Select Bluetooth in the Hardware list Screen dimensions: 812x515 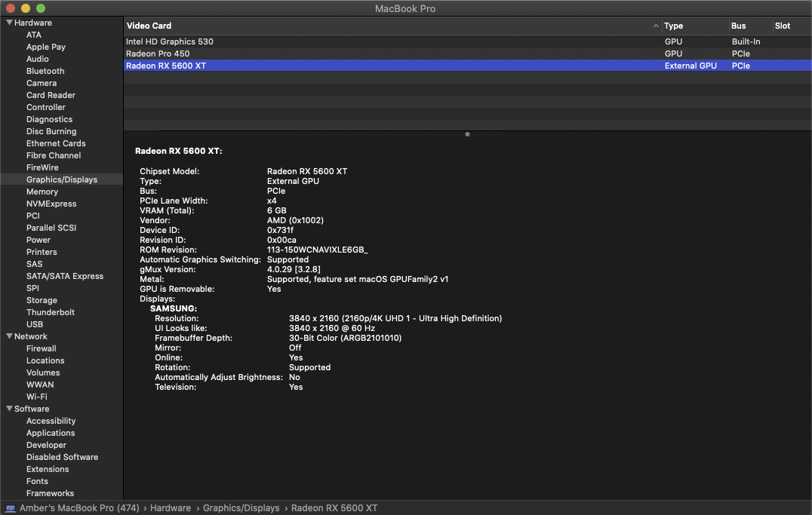pos(45,71)
